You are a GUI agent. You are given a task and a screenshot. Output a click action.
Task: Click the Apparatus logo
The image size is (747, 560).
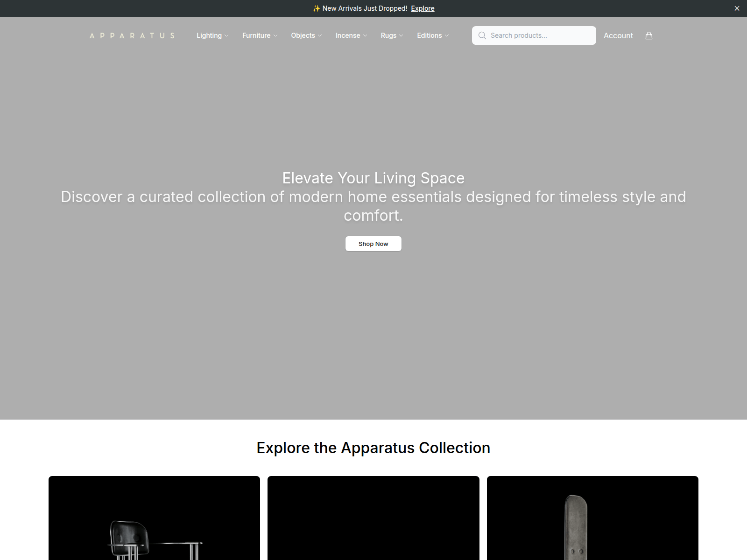[132, 35]
